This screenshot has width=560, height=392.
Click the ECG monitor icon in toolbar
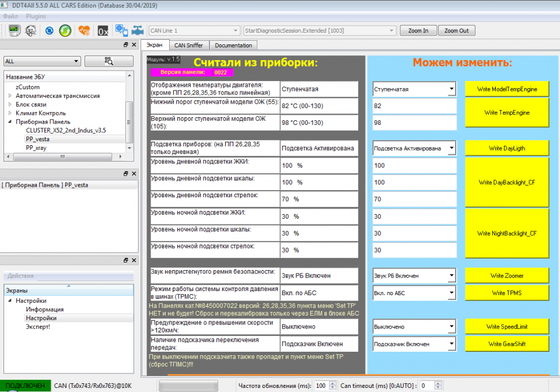click(13, 30)
